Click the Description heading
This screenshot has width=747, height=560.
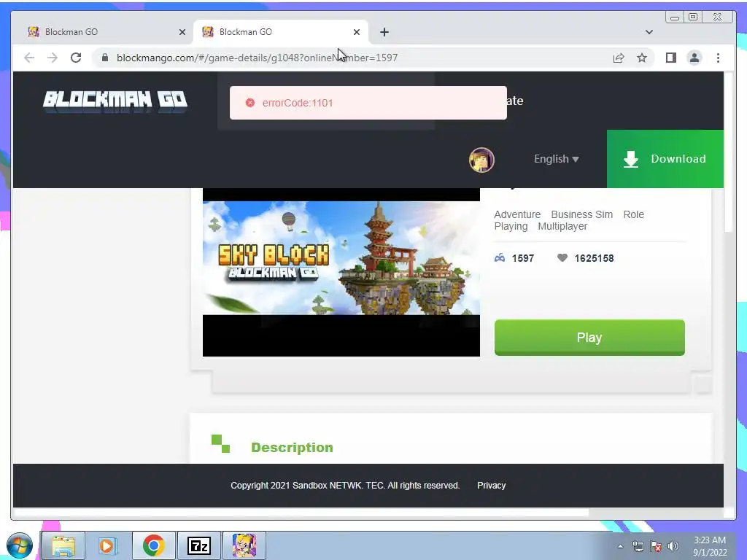pyautogui.click(x=292, y=447)
